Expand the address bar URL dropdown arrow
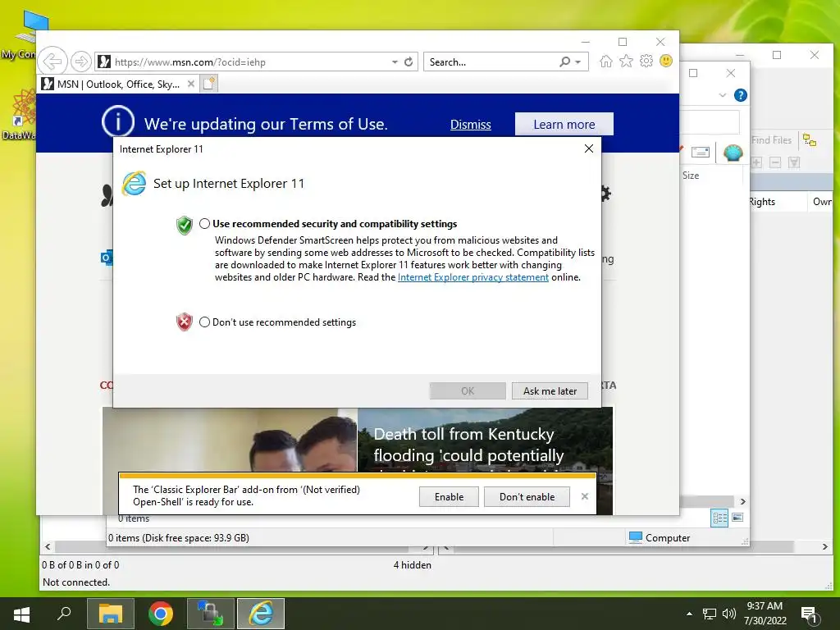The height and width of the screenshot is (630, 840). [x=395, y=62]
